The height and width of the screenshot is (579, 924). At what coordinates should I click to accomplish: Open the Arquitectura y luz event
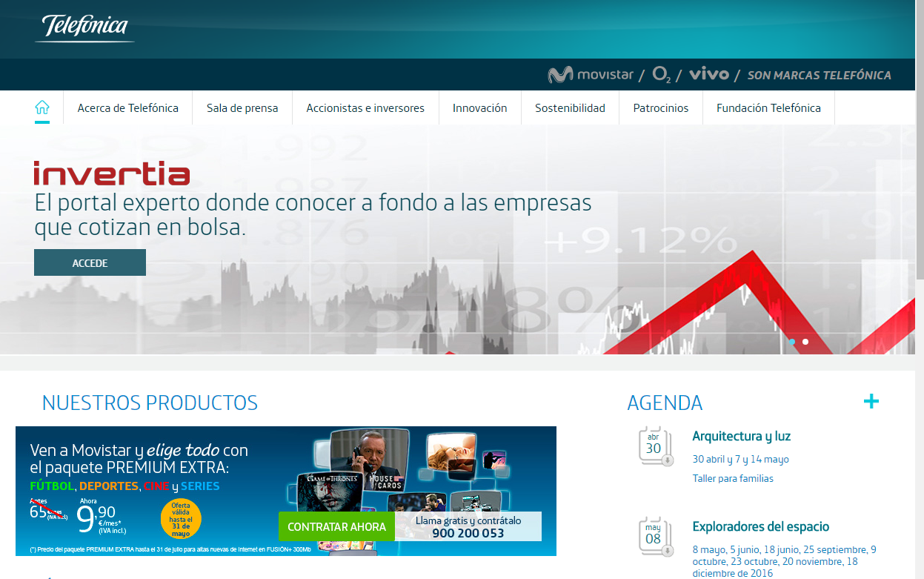click(x=742, y=436)
